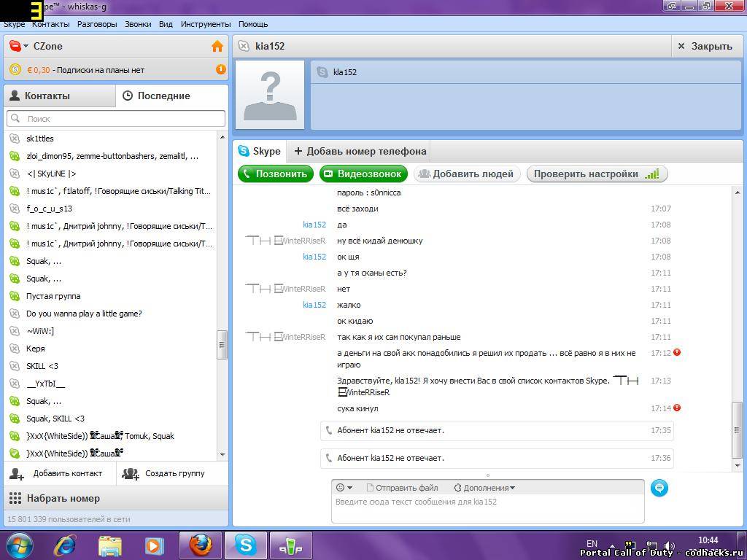This screenshot has height=560, width=747.
Task: Switch to Firefox in the taskbar
Action: [201, 545]
